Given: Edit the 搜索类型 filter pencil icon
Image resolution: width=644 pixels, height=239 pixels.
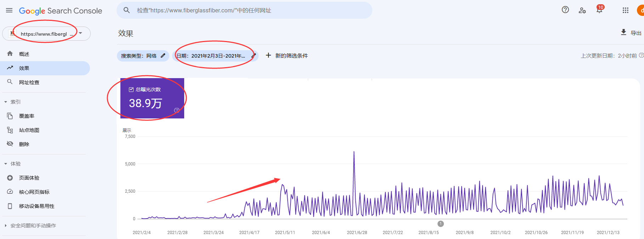Looking at the screenshot, I should 163,56.
